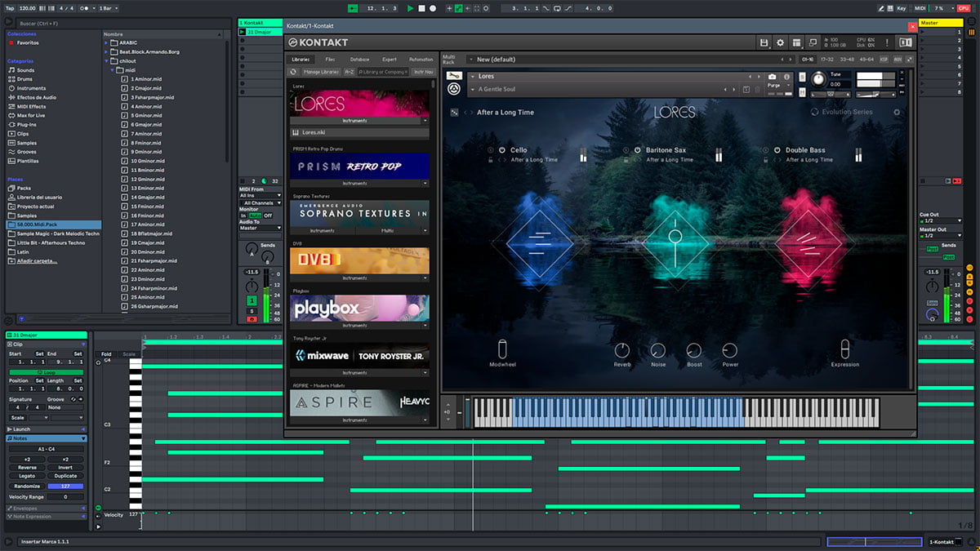Set track Monitor to In
This screenshot has width=980, height=551.
(x=243, y=216)
